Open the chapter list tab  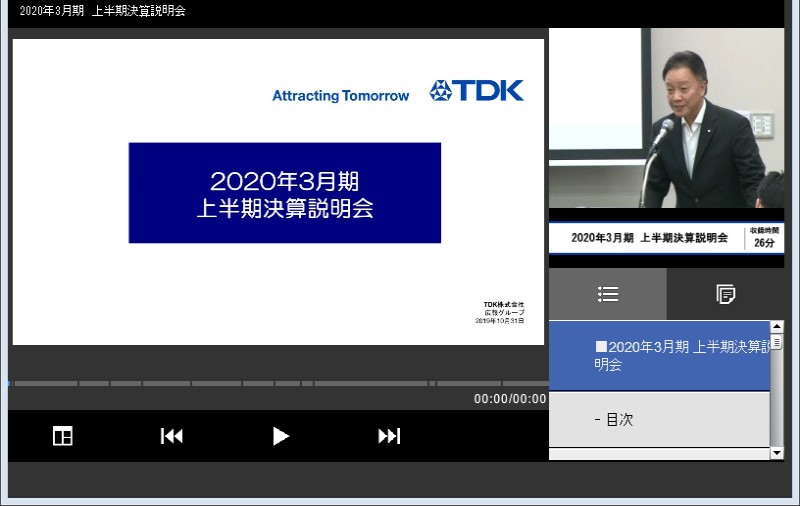tap(608, 294)
